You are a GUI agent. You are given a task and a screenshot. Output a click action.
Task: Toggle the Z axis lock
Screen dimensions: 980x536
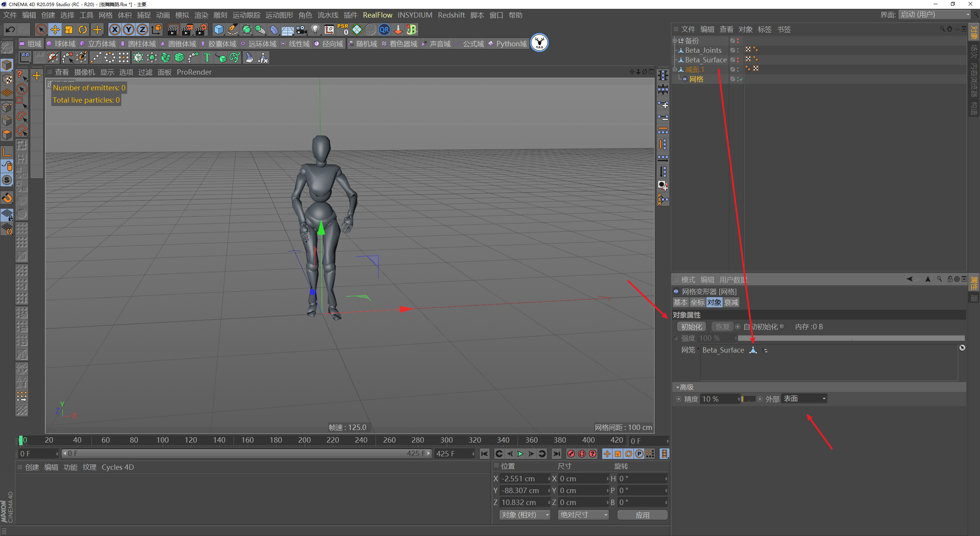pyautogui.click(x=142, y=29)
